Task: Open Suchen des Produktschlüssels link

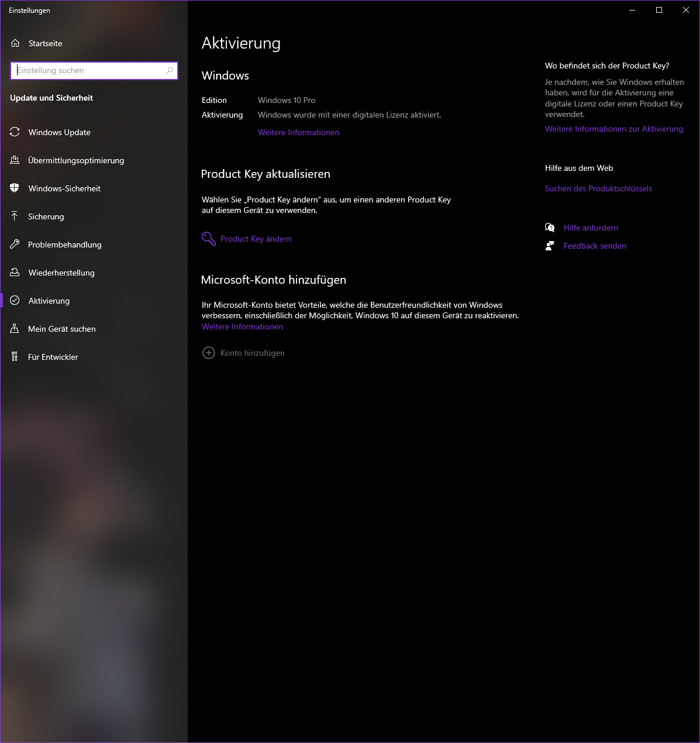Action: tap(598, 189)
